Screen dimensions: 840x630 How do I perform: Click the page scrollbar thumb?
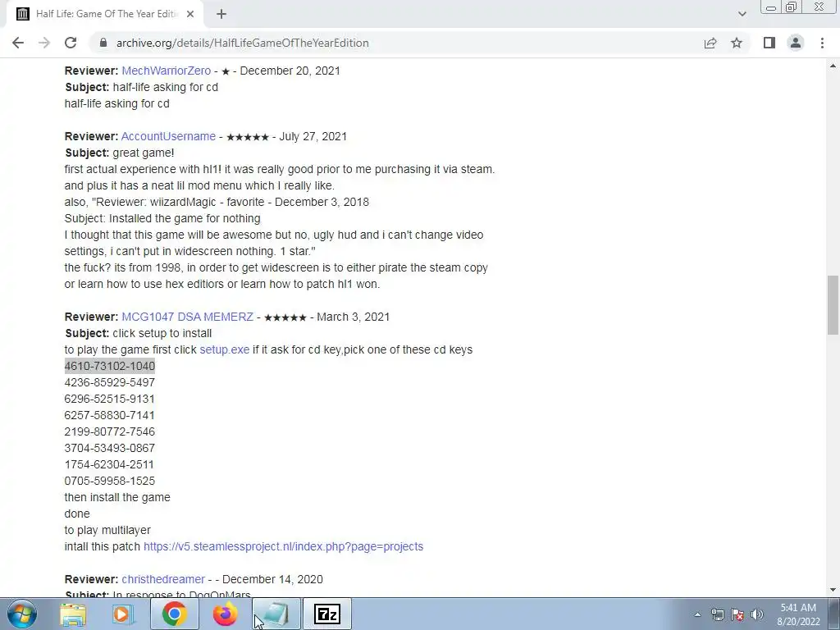click(x=833, y=305)
